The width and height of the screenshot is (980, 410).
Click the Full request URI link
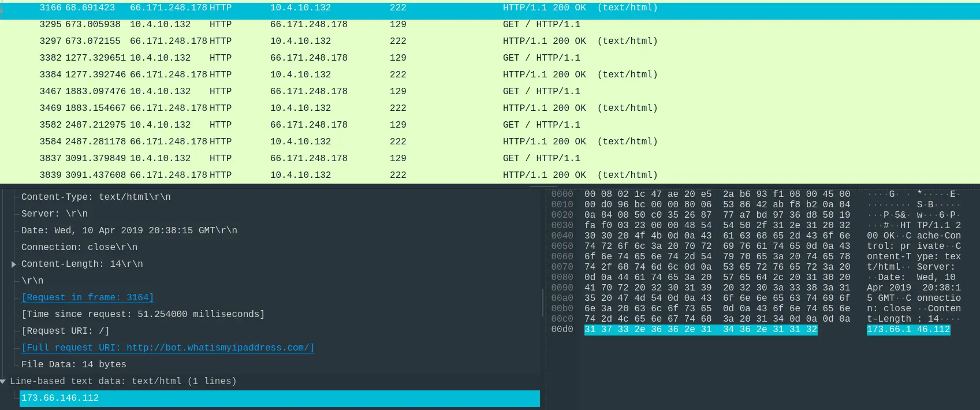pos(167,348)
